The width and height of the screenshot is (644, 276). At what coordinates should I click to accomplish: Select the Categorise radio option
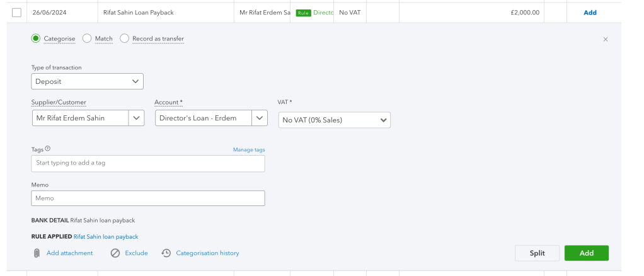36,38
